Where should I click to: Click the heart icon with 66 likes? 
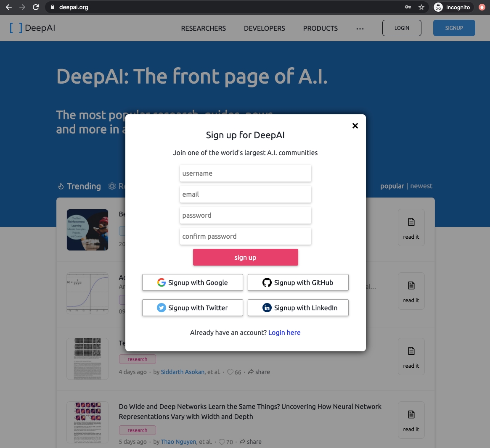(x=230, y=372)
